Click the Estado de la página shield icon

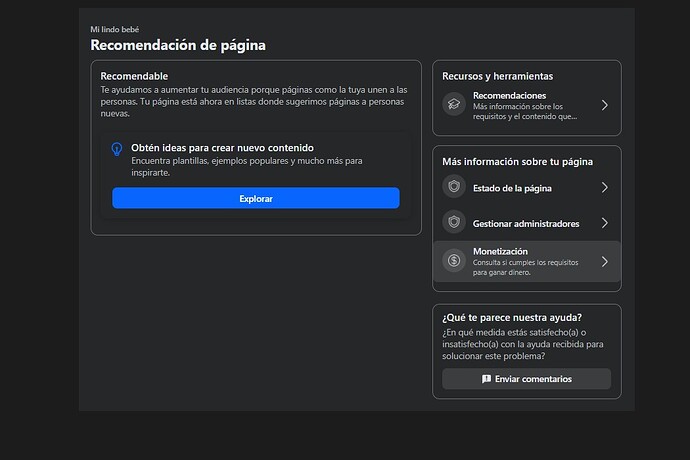click(454, 187)
